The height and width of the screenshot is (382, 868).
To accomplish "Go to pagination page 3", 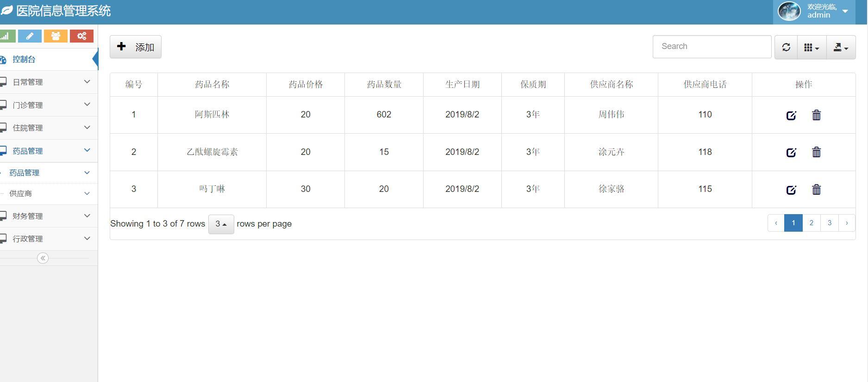I will [830, 223].
